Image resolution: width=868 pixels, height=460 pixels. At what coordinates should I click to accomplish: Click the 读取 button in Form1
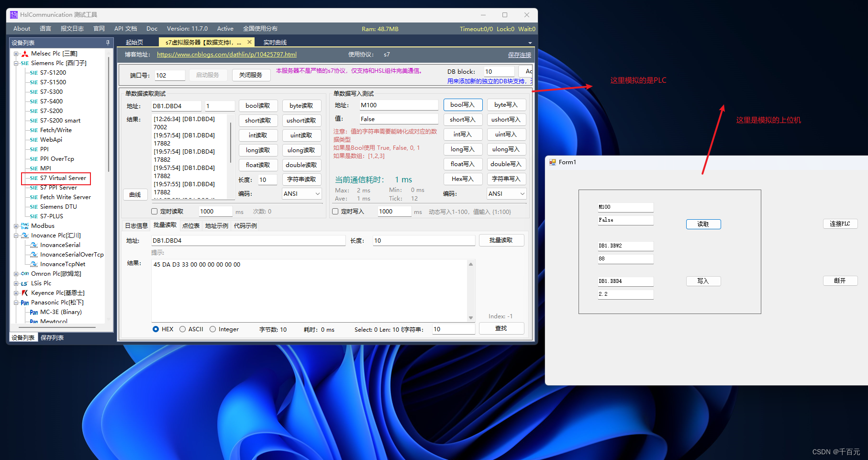703,224
